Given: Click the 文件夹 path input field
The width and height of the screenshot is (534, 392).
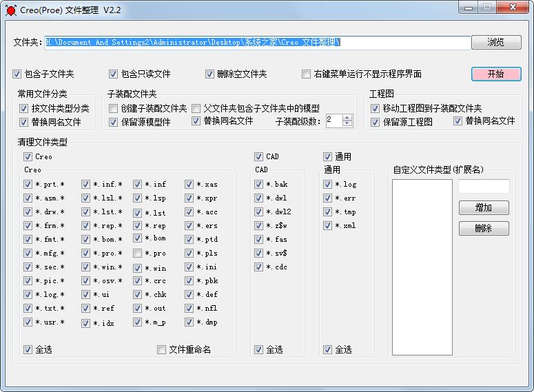Looking at the screenshot, I should click(x=257, y=42).
